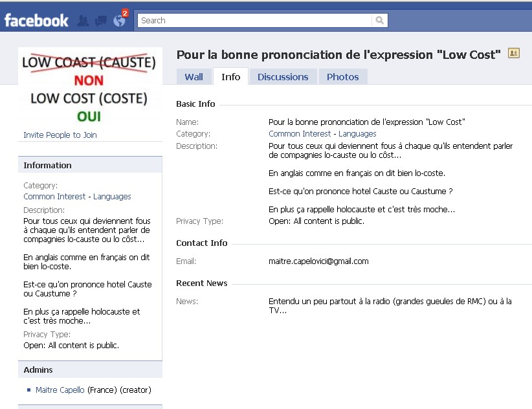Click Invite People to Join link
This screenshot has height=409, width=532.
60,135
